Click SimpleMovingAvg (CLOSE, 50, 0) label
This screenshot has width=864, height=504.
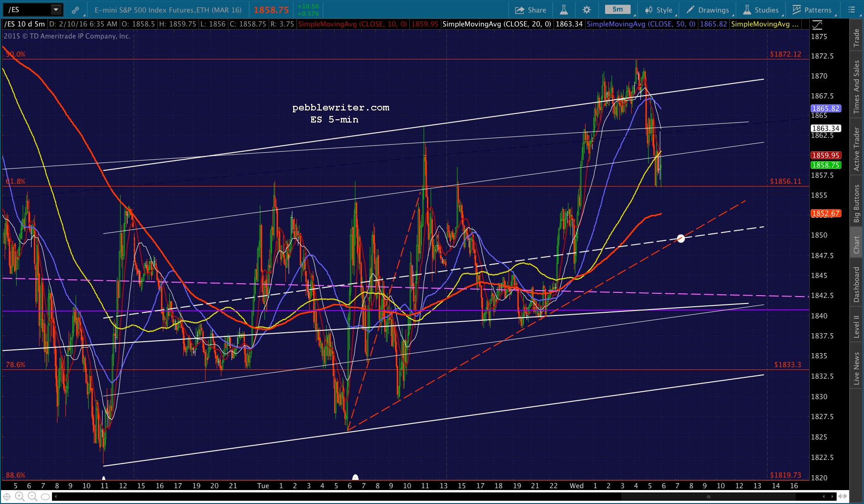coord(641,24)
